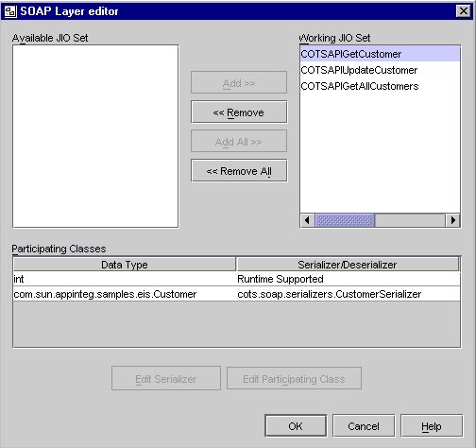Viewport: 476px width, 448px height.
Task: Open Help for the dialog
Action: pyautogui.click(x=432, y=426)
